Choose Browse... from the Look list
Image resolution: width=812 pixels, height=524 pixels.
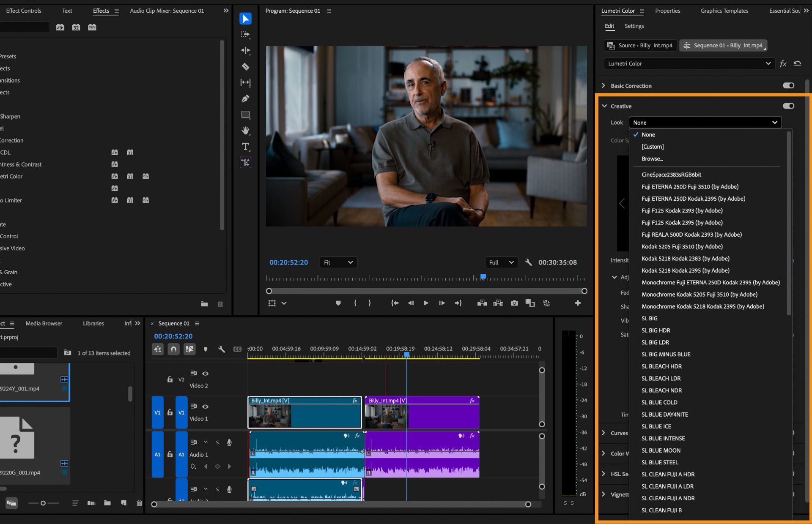(x=652, y=158)
